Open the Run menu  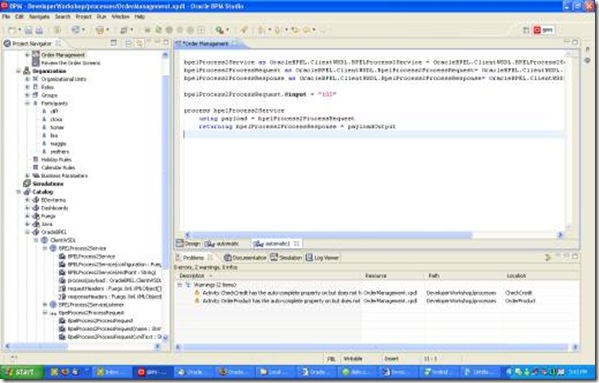[x=101, y=17]
